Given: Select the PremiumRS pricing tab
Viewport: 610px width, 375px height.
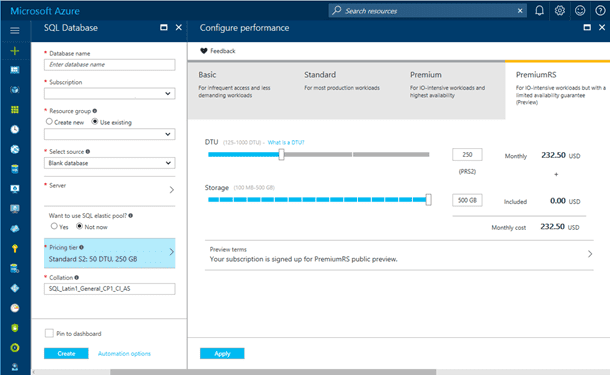Looking at the screenshot, I should [557, 90].
